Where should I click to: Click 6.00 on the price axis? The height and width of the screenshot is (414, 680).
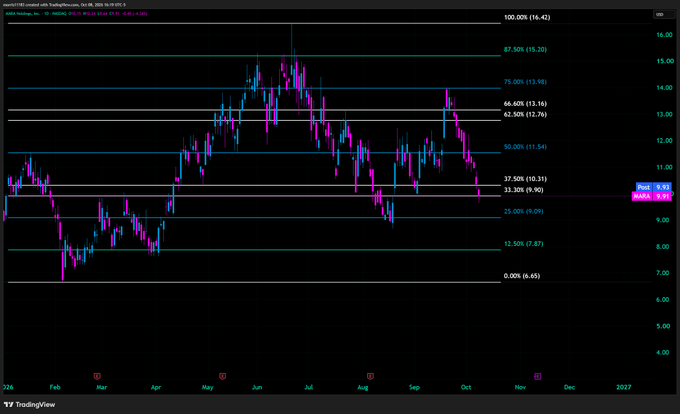click(x=663, y=300)
